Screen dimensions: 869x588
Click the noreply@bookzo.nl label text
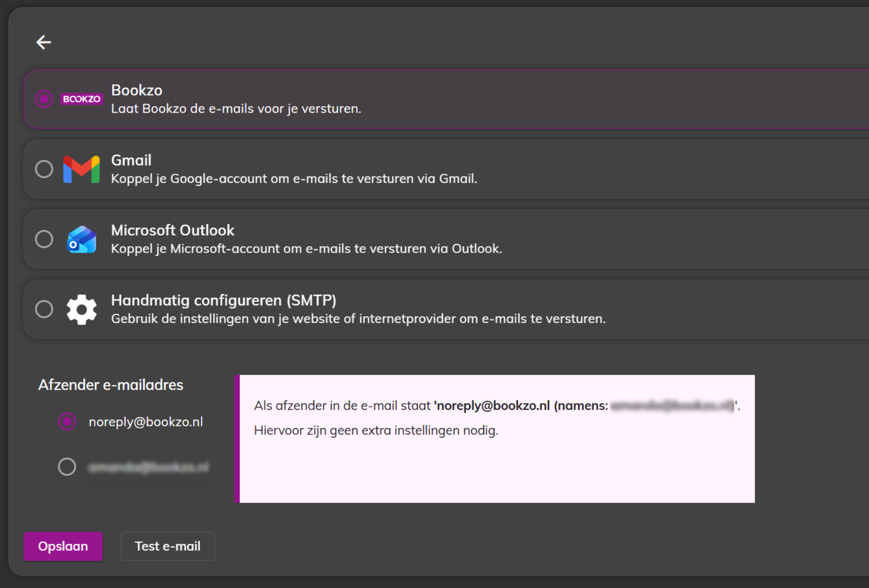pyautogui.click(x=146, y=422)
